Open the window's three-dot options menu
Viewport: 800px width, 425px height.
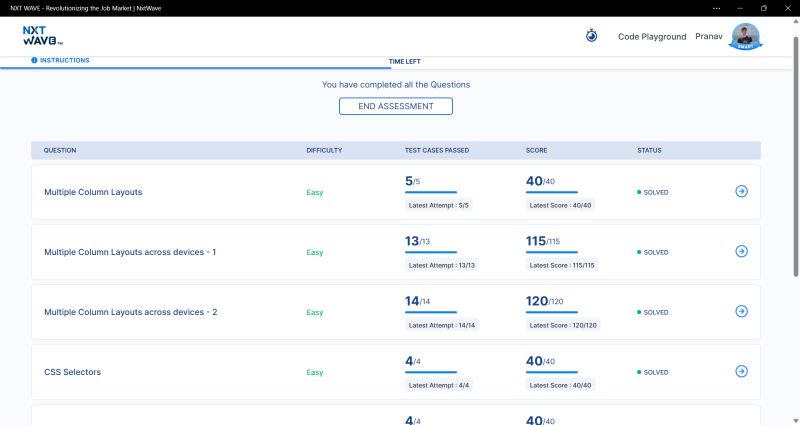coord(716,8)
